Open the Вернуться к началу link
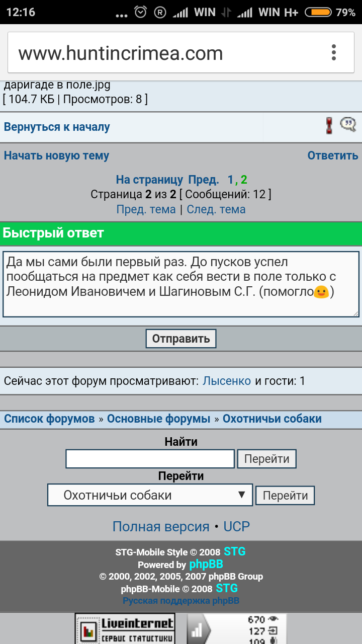Screen dimensions: 362x644 pos(57,127)
